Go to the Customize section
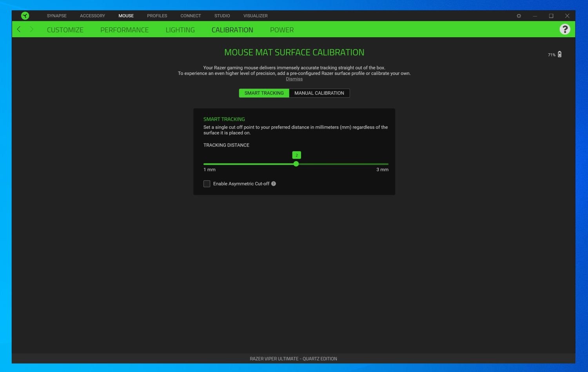This screenshot has width=588, height=372. point(65,30)
